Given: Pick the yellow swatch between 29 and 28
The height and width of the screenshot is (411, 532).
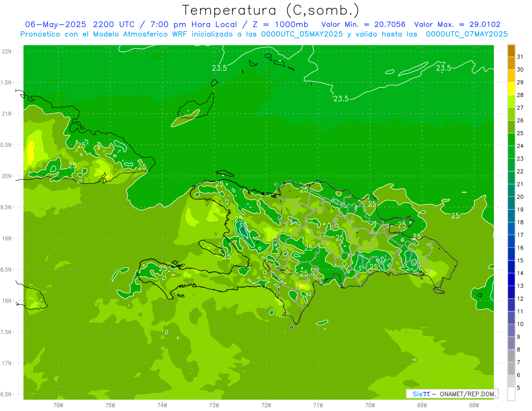Looking at the screenshot, I should pyautogui.click(x=511, y=89).
